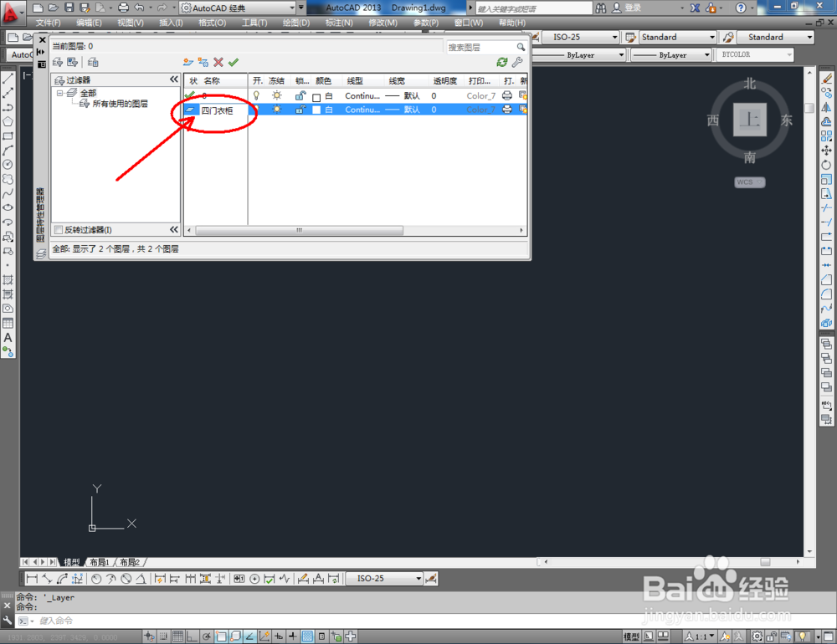Click WCS button under ViewCube
Screen dimensions: 837x644
pyautogui.click(x=749, y=182)
